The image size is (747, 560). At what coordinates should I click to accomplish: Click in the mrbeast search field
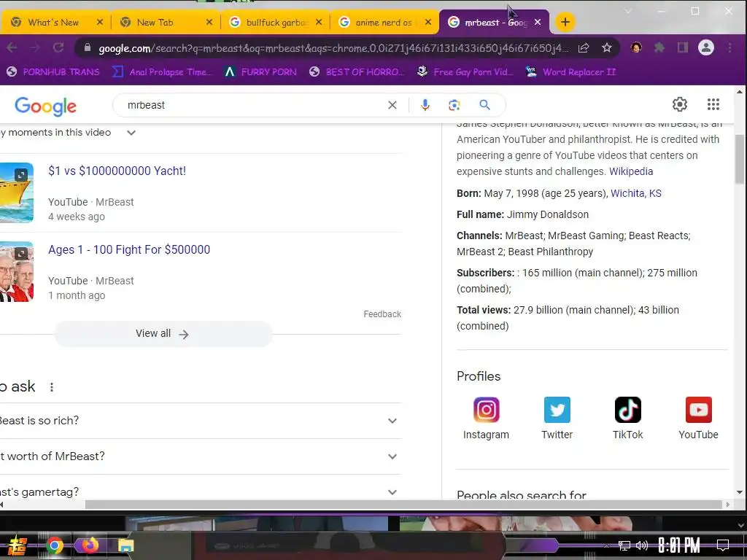click(x=252, y=105)
